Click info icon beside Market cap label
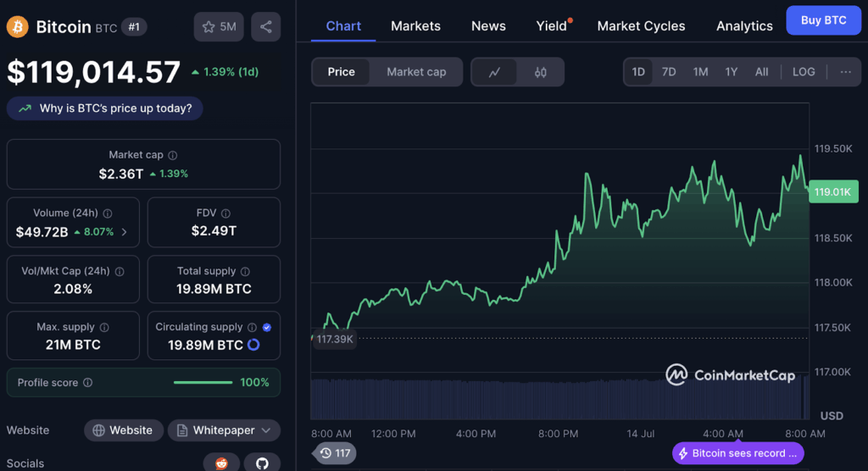The image size is (868, 471). pos(173,156)
